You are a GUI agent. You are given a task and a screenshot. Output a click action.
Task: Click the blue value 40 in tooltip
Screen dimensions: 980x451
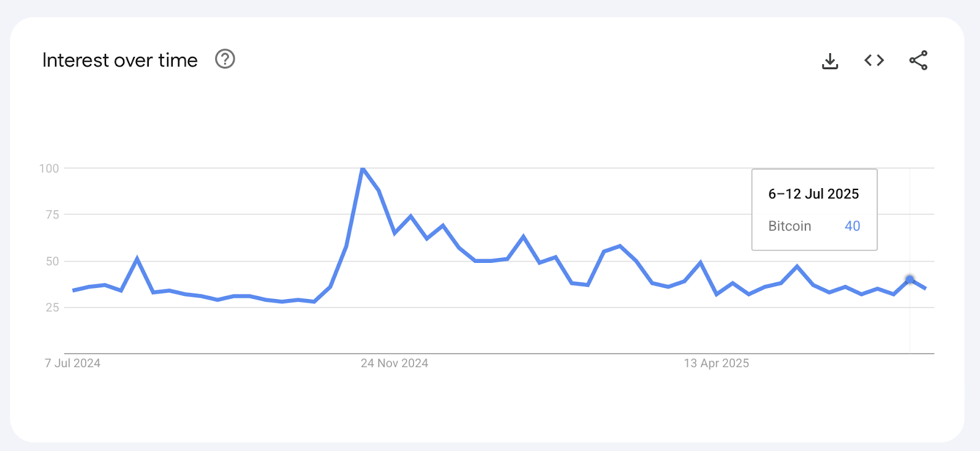point(852,226)
